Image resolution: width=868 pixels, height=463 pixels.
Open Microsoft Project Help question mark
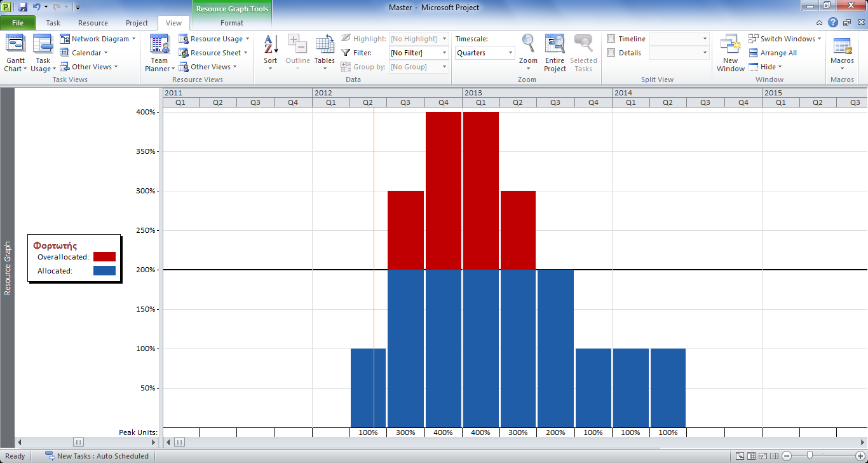833,23
